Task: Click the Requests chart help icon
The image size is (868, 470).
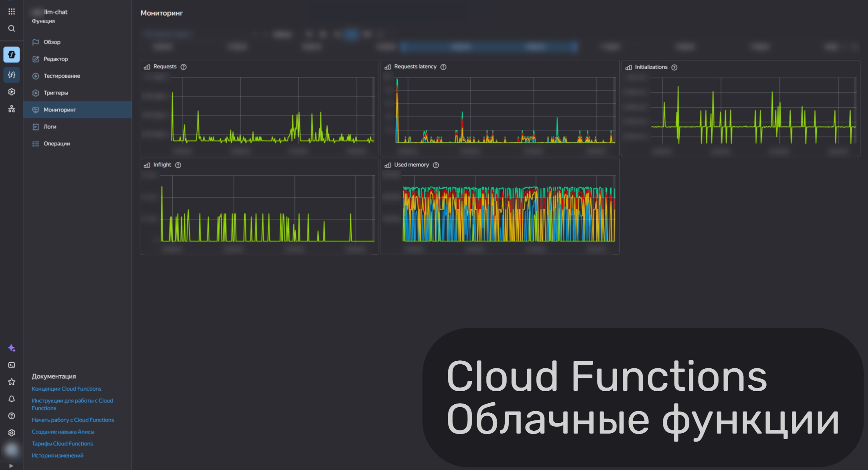Action: click(x=183, y=67)
